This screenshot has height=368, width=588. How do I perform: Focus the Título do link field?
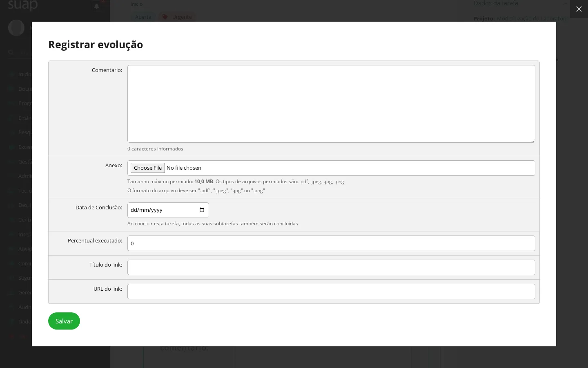coord(331,267)
